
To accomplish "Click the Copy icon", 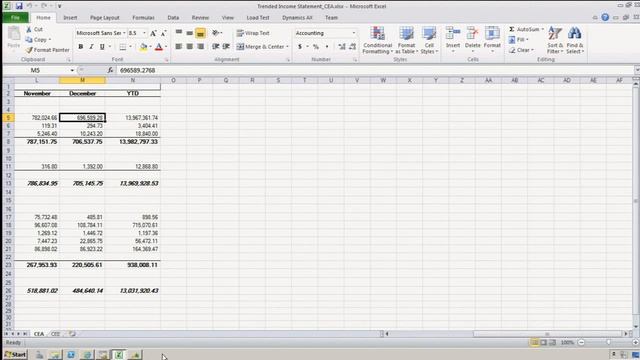I will 29,40.
